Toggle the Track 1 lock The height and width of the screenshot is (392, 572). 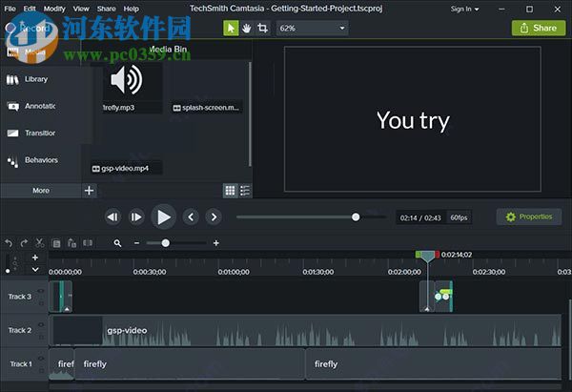click(x=41, y=370)
